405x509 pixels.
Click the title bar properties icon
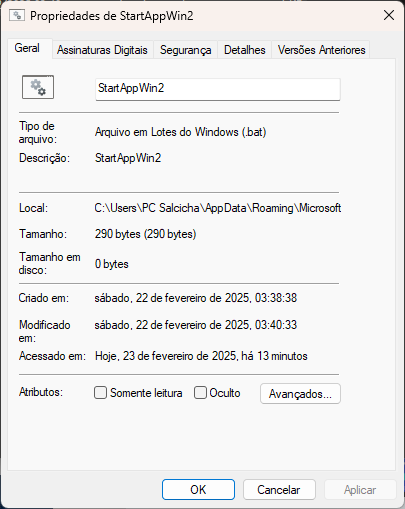tap(17, 15)
